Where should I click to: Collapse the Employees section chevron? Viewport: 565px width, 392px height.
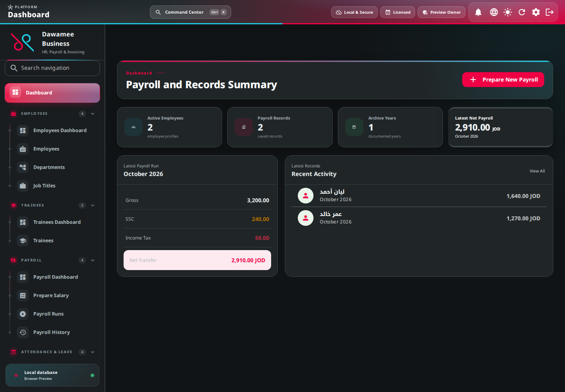(93, 114)
